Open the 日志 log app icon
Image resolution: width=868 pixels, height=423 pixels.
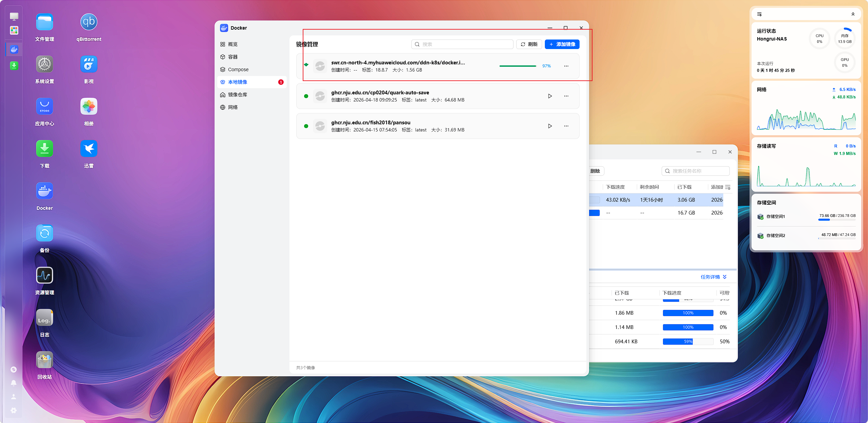click(45, 318)
